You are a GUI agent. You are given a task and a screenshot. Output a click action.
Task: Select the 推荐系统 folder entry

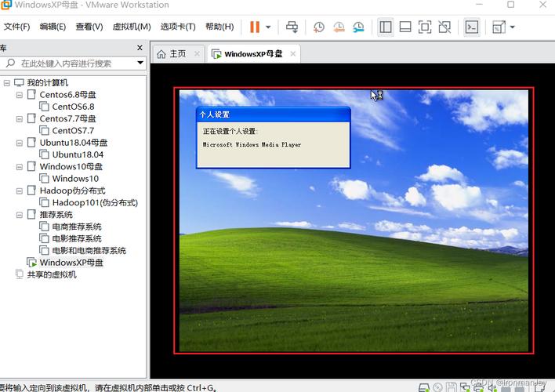coord(56,215)
